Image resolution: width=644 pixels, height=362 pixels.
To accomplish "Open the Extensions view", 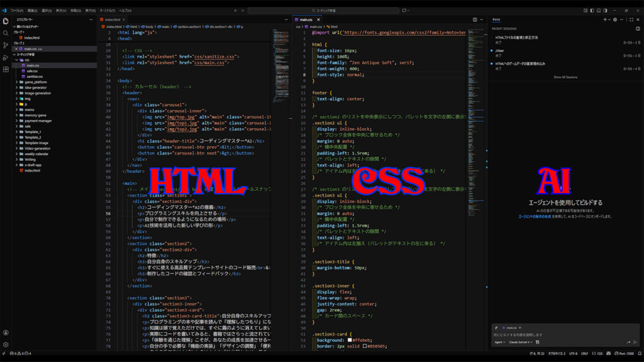I will [6, 69].
